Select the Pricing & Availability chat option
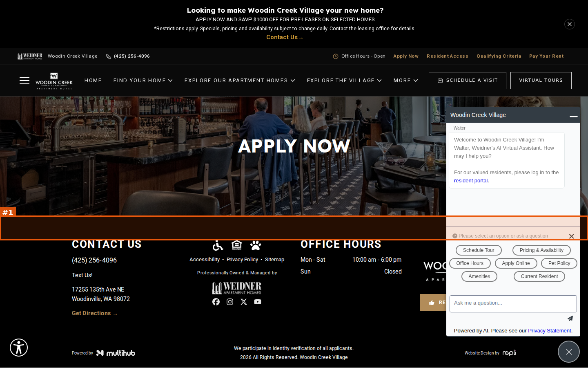 pos(541,250)
